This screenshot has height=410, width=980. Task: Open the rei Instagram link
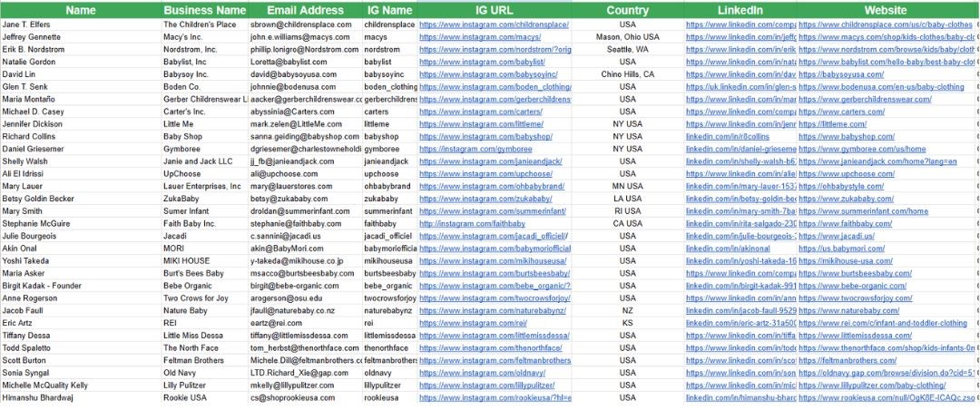pos(473,323)
